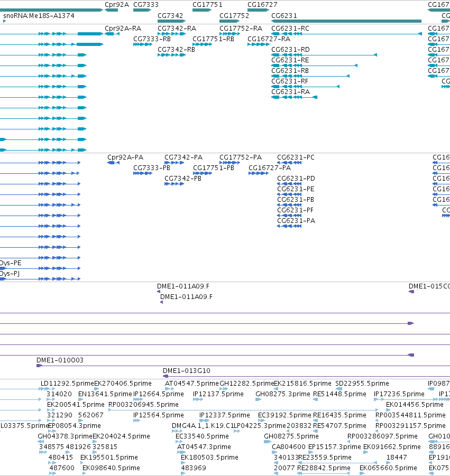Select the snoRNA:Me18S-A1374 feature label
The width and height of the screenshot is (450, 476).
[x=39, y=15]
